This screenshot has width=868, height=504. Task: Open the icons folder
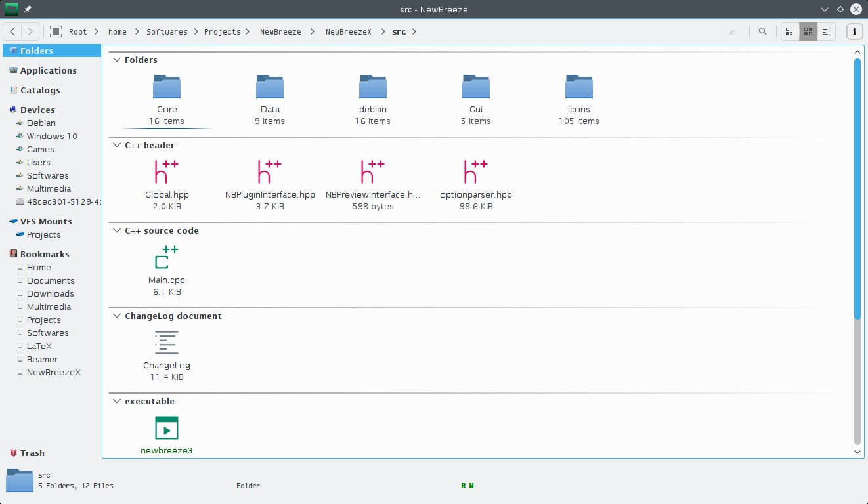coord(579,99)
